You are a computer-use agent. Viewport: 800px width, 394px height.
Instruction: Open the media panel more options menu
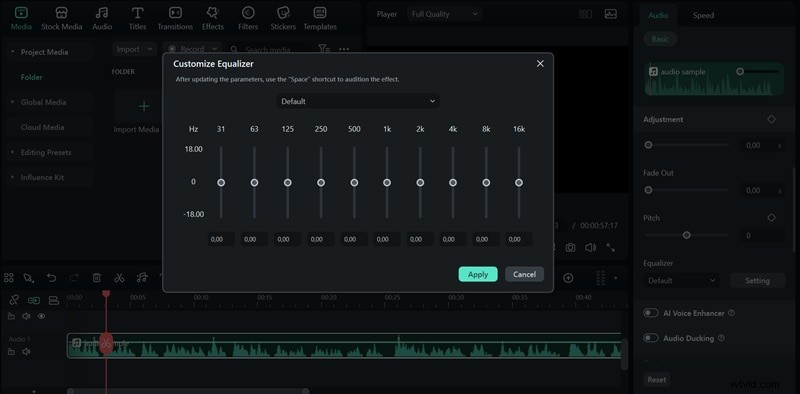tap(344, 49)
